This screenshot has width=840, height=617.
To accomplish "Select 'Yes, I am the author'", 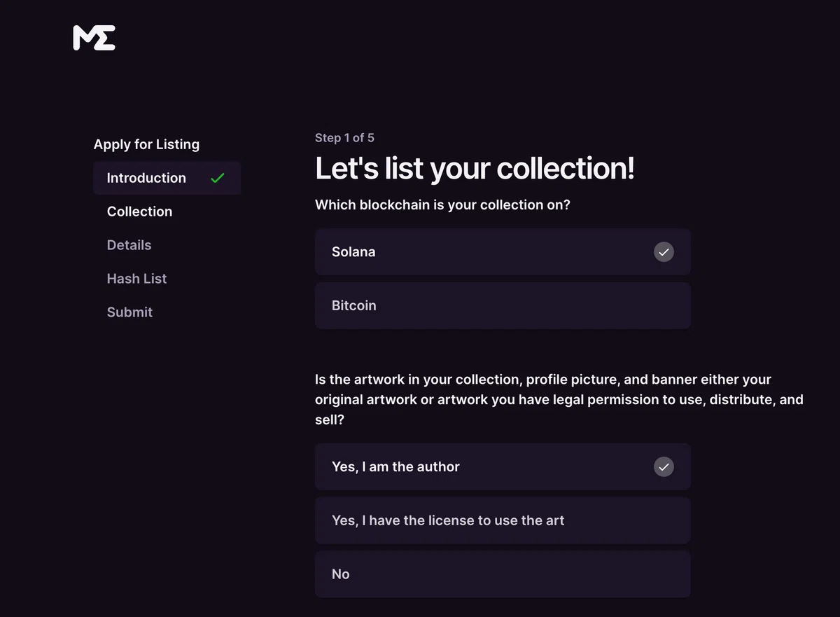I will tap(503, 466).
